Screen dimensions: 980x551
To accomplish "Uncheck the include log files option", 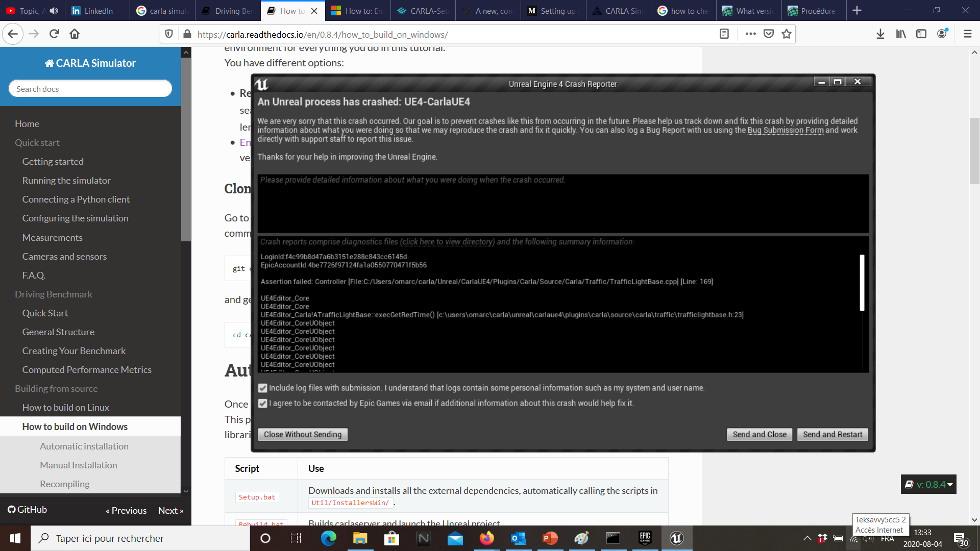I will 262,388.
